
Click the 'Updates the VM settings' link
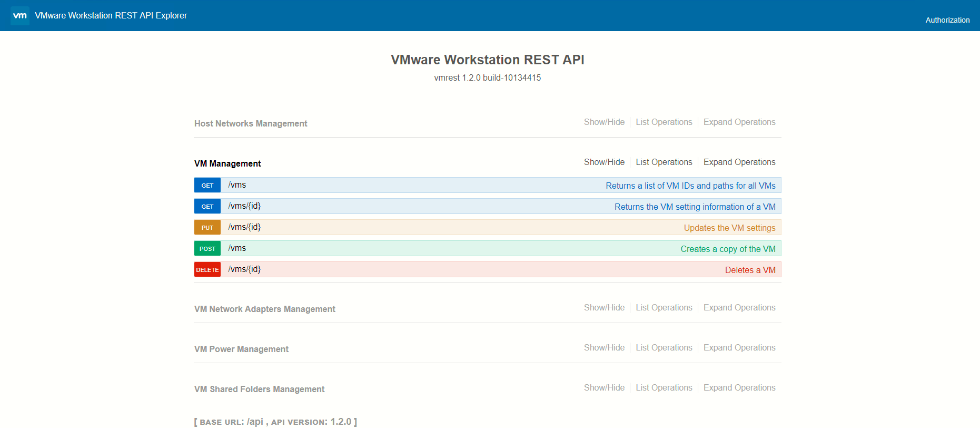pyautogui.click(x=729, y=228)
